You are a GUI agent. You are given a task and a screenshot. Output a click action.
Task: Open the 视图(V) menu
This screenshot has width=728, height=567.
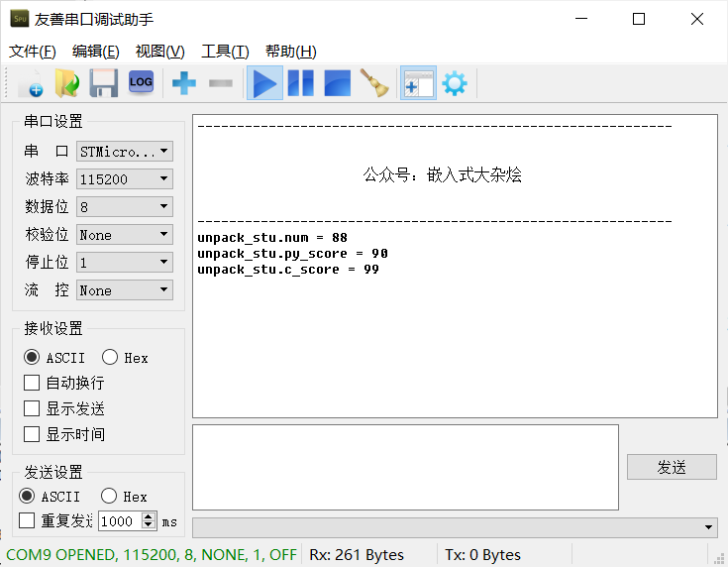(x=159, y=52)
